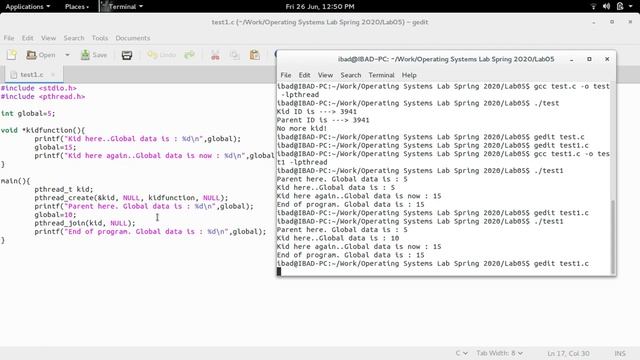Paste clipboard with paste icon
The image size is (640, 360).
click(255, 55)
